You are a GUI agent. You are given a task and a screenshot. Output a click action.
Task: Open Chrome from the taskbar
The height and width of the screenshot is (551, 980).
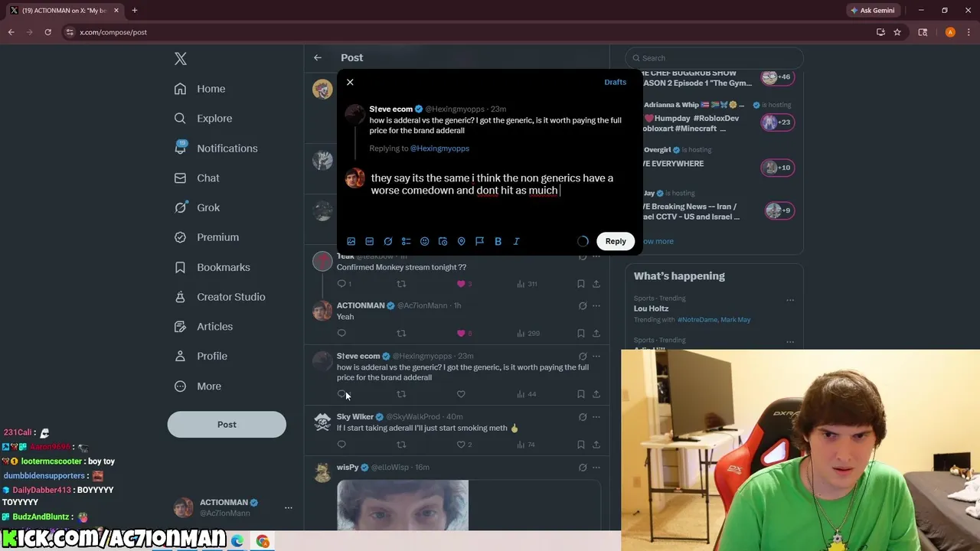[x=263, y=541]
